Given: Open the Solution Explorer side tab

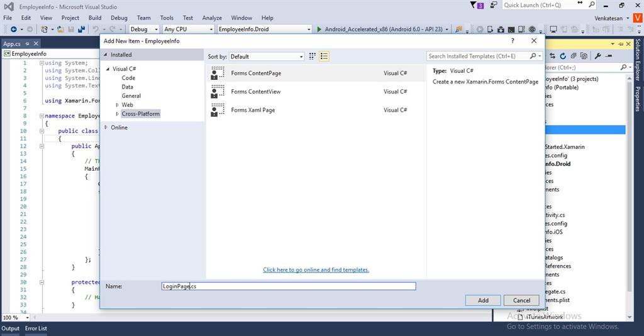Looking at the screenshot, I should pyautogui.click(x=638, y=60).
